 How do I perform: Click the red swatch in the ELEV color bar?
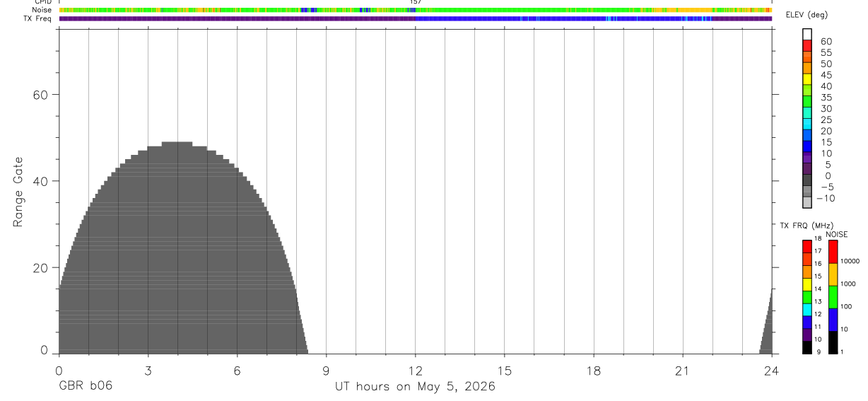pos(807,45)
